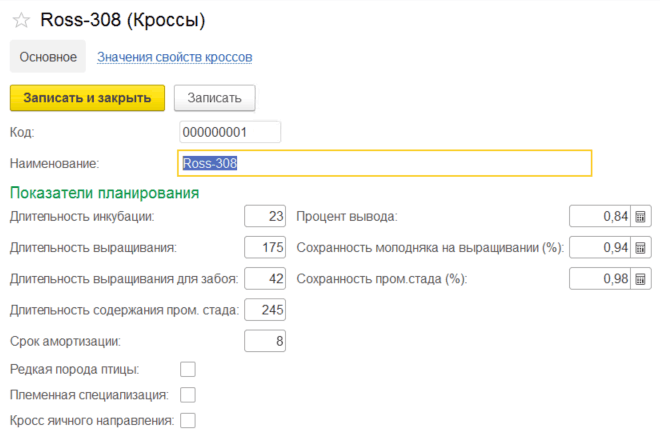The height and width of the screenshot is (444, 660).
Task: Click the Записать button
Action: tap(215, 98)
